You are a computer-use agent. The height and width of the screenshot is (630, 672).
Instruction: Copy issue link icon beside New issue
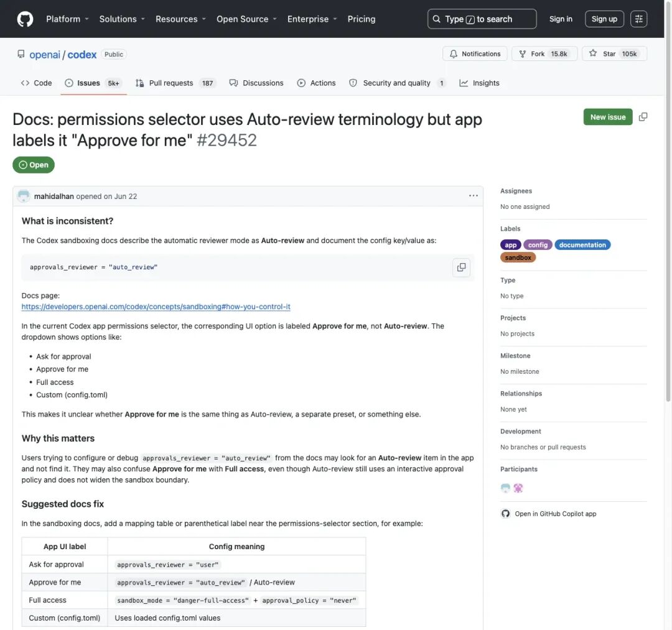tap(643, 117)
